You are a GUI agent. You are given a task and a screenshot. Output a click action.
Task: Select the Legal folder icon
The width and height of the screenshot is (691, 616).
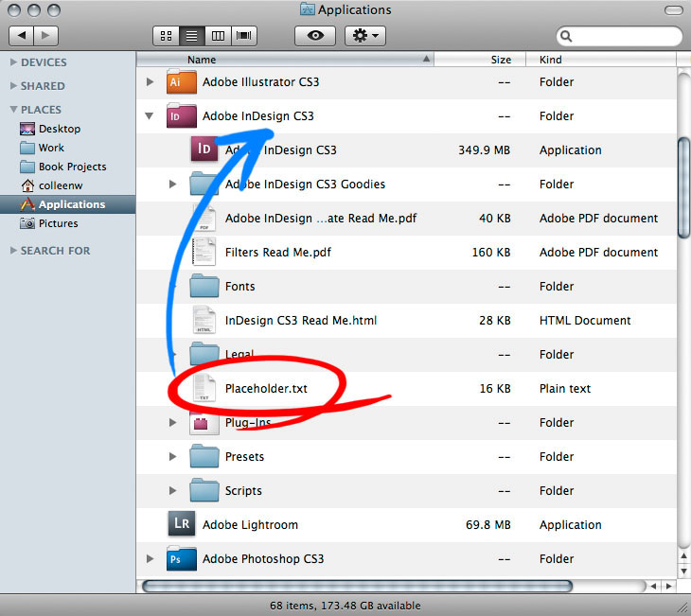pos(204,354)
